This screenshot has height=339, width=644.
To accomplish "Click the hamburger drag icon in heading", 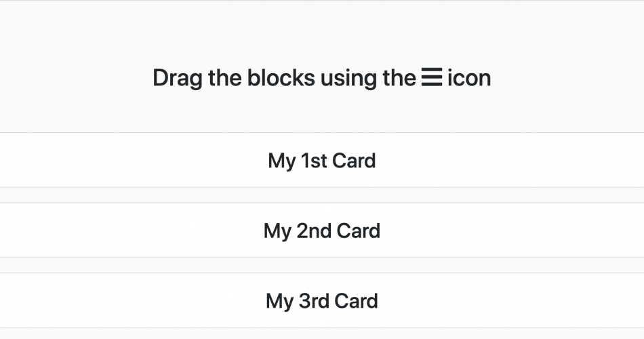I will click(x=431, y=78).
